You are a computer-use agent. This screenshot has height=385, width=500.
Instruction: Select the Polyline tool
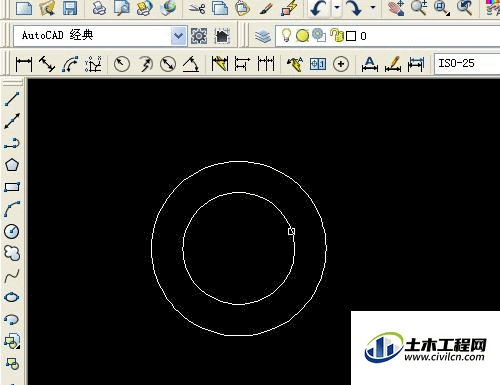click(12, 143)
